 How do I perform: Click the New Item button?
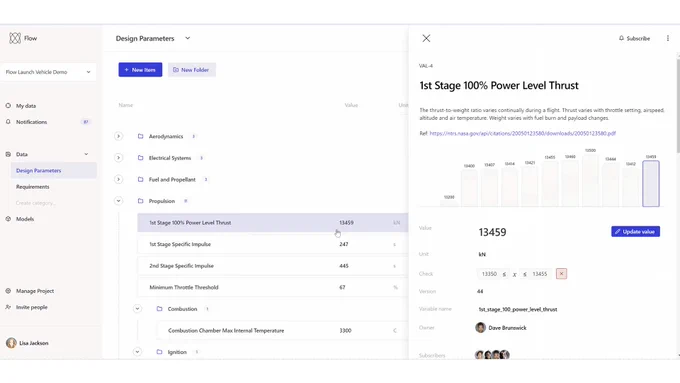coord(140,70)
